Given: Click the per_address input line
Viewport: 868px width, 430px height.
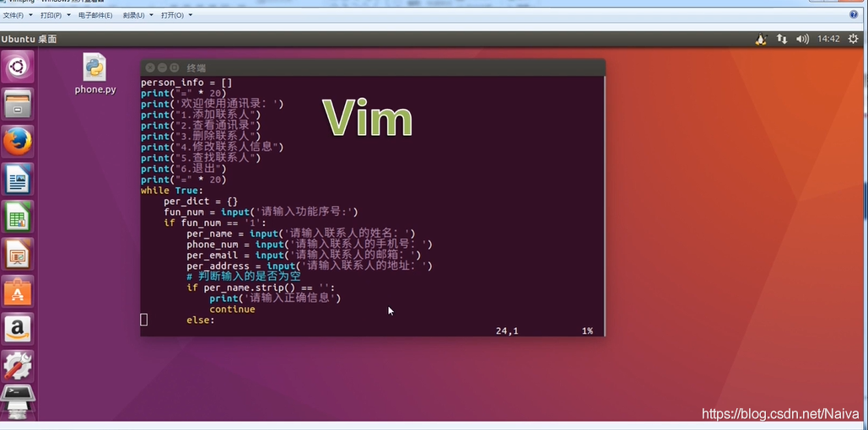Looking at the screenshot, I should pyautogui.click(x=310, y=266).
